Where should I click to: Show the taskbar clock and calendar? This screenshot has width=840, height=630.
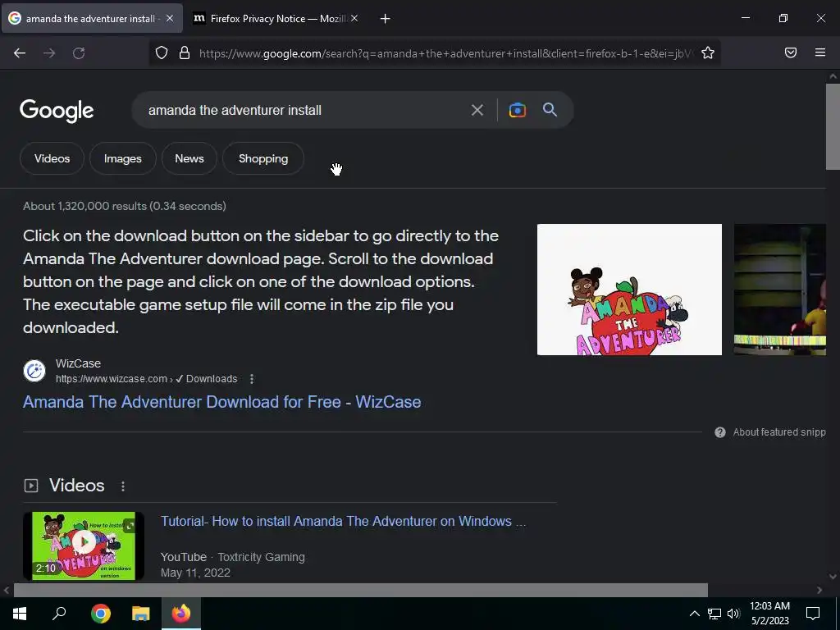769,614
